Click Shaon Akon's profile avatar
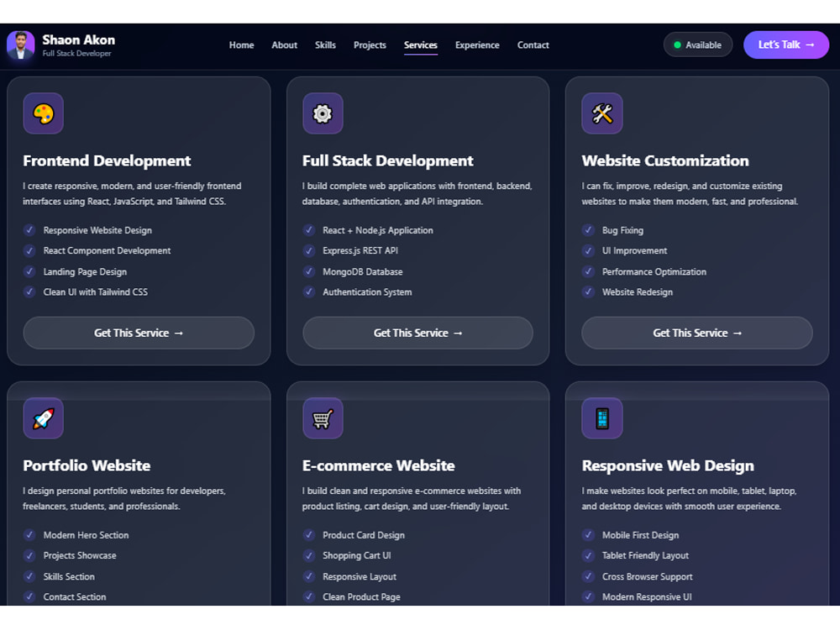Screen dimensions: 840x630 [20, 45]
